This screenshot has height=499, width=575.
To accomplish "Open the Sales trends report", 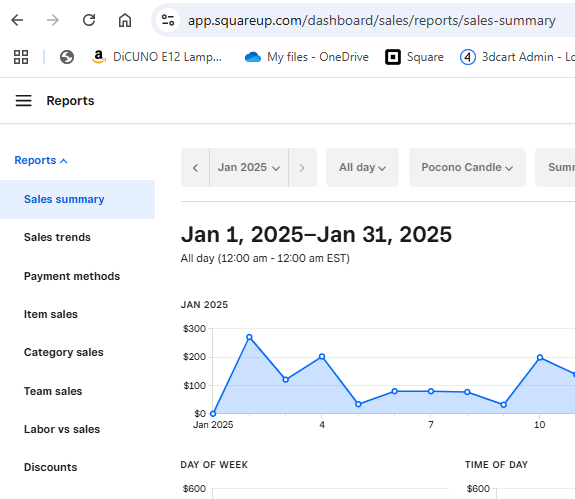I will pos(57,237).
